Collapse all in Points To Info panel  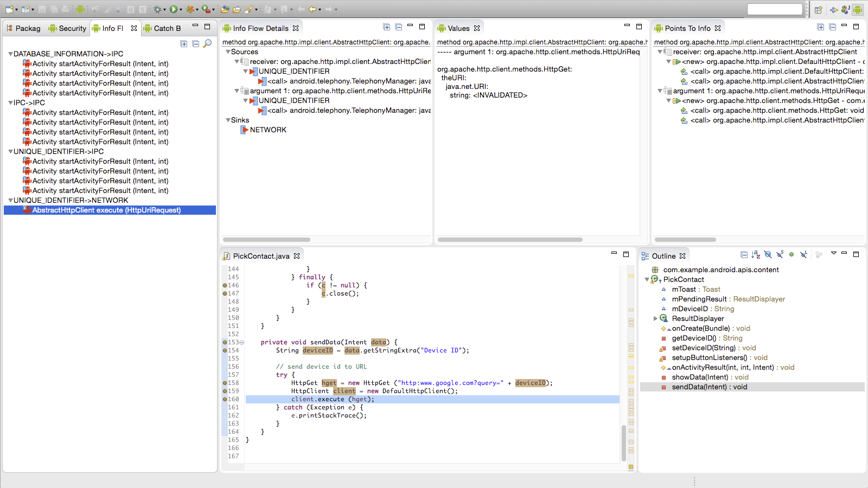click(x=832, y=27)
